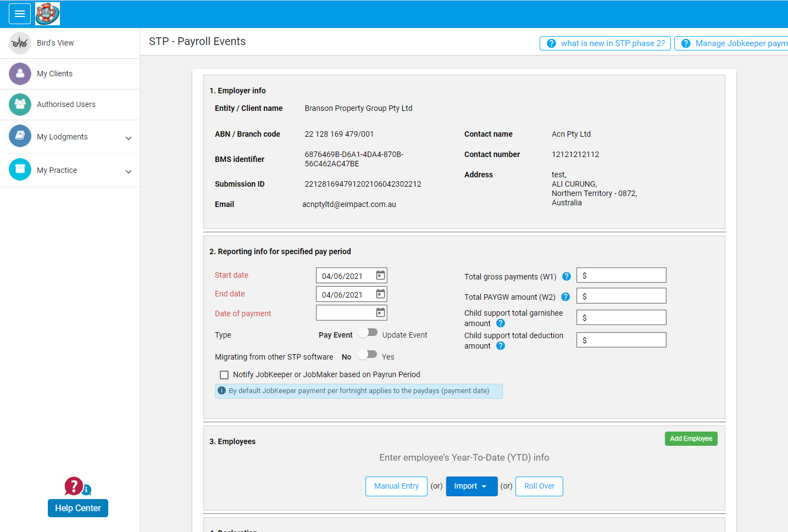The height and width of the screenshot is (532, 788).
Task: Click the red question mark above Help Center
Action: 73,486
